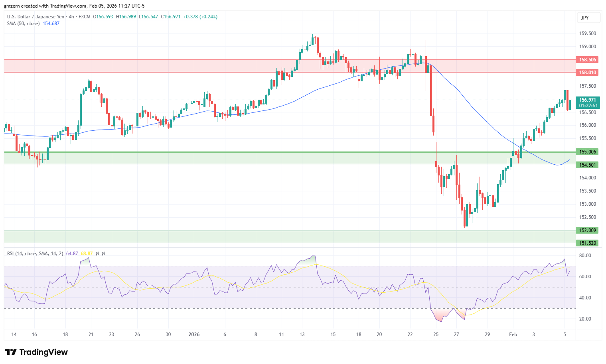
Task: Select the green support zone near 152.009
Action: (x=290, y=236)
